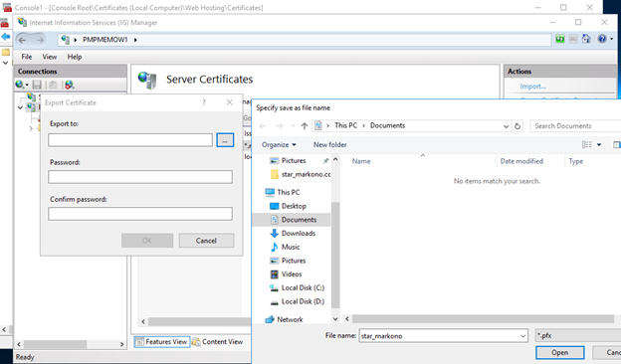The width and height of the screenshot is (621, 364).
Task: Click the forward arrow in save dialog
Action: (280, 126)
